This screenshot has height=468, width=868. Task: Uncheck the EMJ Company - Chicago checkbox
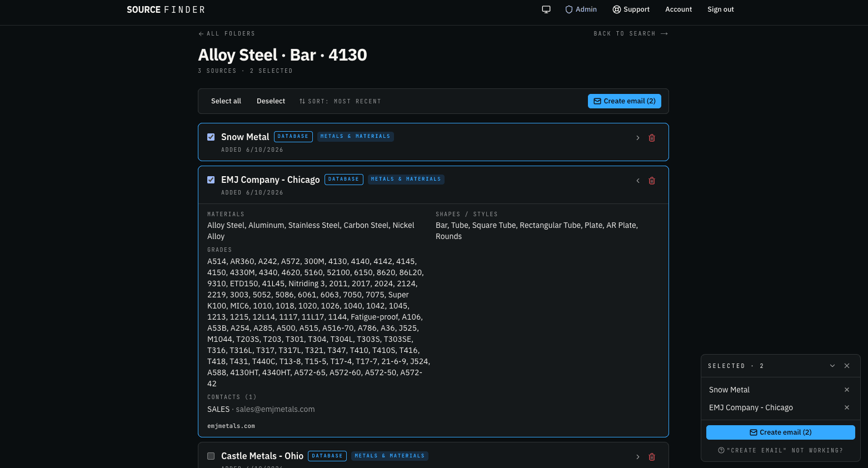pyautogui.click(x=211, y=180)
